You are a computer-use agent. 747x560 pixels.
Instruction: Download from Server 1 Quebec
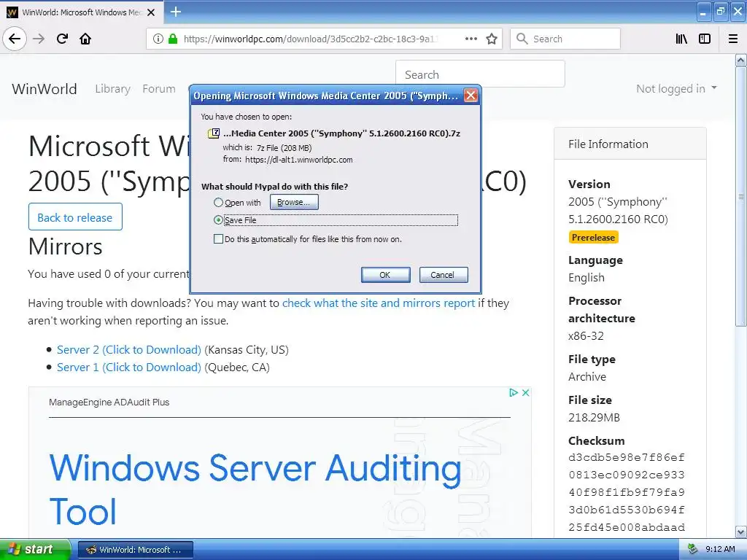pos(128,367)
